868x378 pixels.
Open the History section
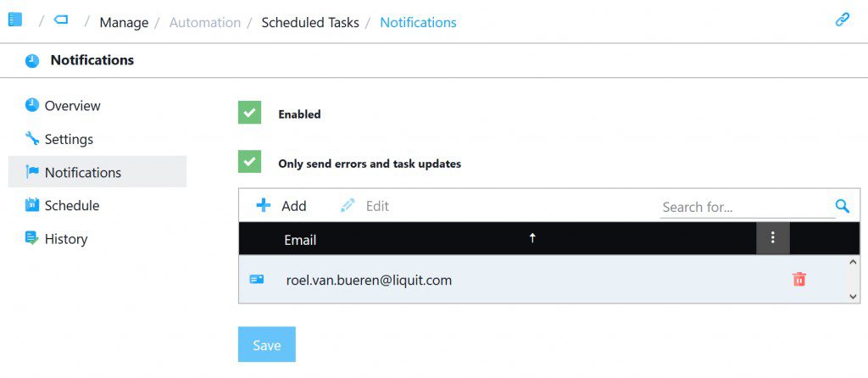pos(65,239)
